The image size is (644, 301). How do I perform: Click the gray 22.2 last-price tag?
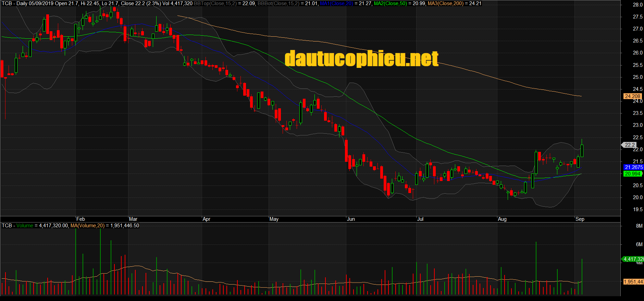point(630,145)
